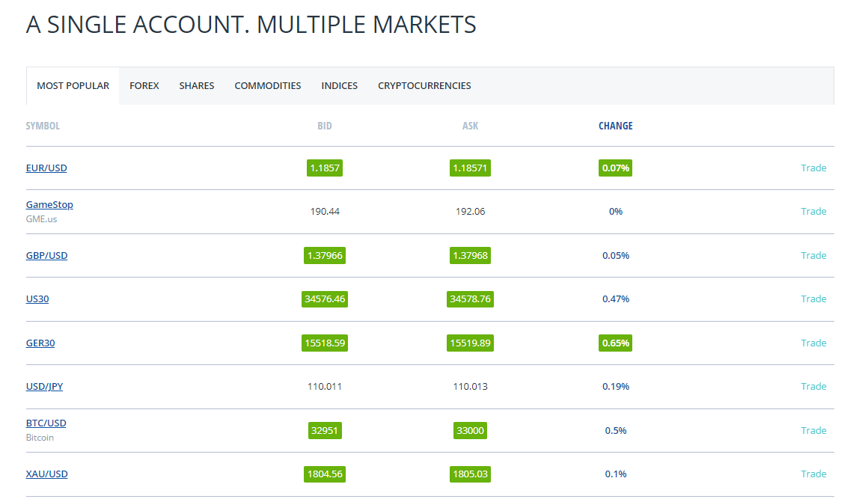868x499 pixels.
Task: Click GBP/USD ask price 1.37968
Action: click(x=470, y=255)
